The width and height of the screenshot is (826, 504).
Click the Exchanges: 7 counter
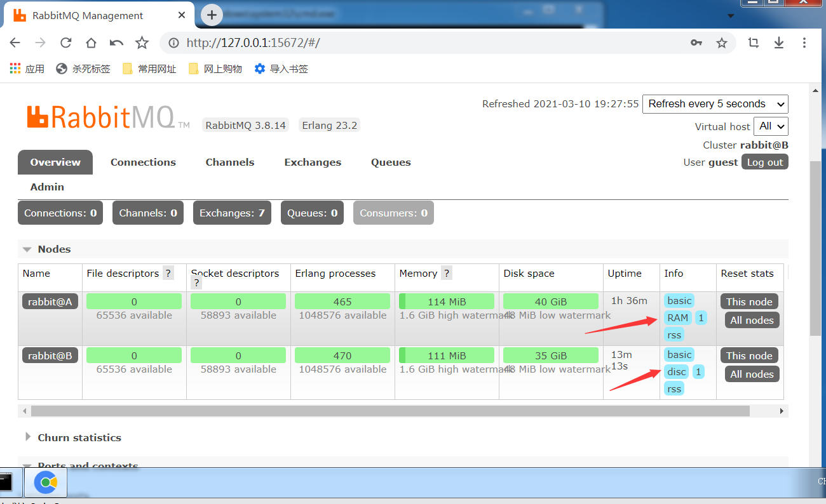pos(232,213)
